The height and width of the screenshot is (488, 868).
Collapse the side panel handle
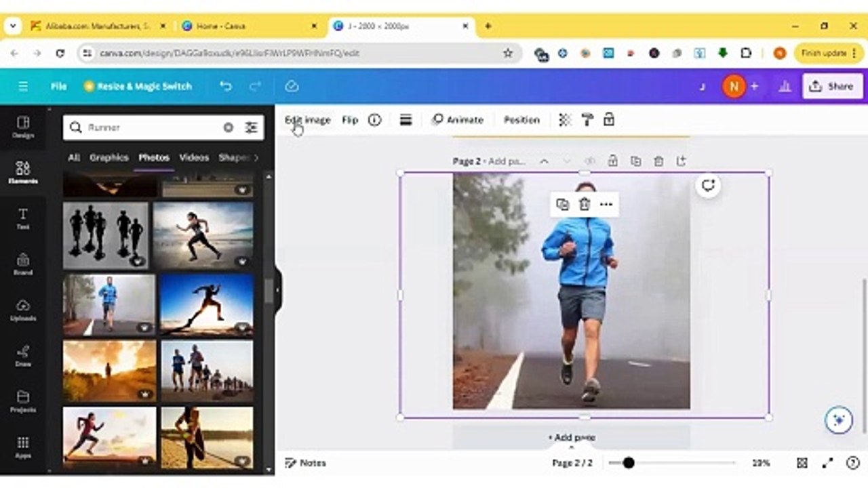pyautogui.click(x=277, y=290)
